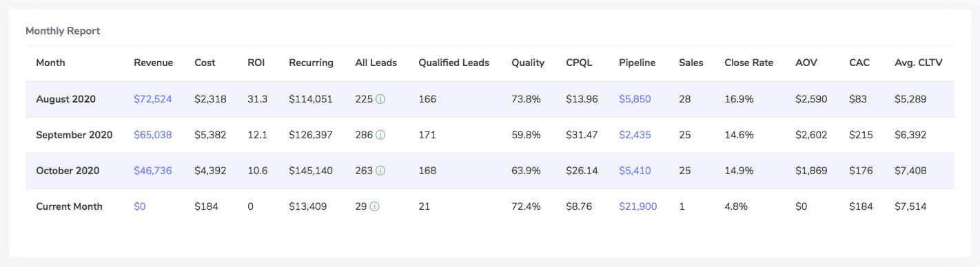Click info icon beside 263 leads
The image size is (980, 267).
[x=380, y=171]
